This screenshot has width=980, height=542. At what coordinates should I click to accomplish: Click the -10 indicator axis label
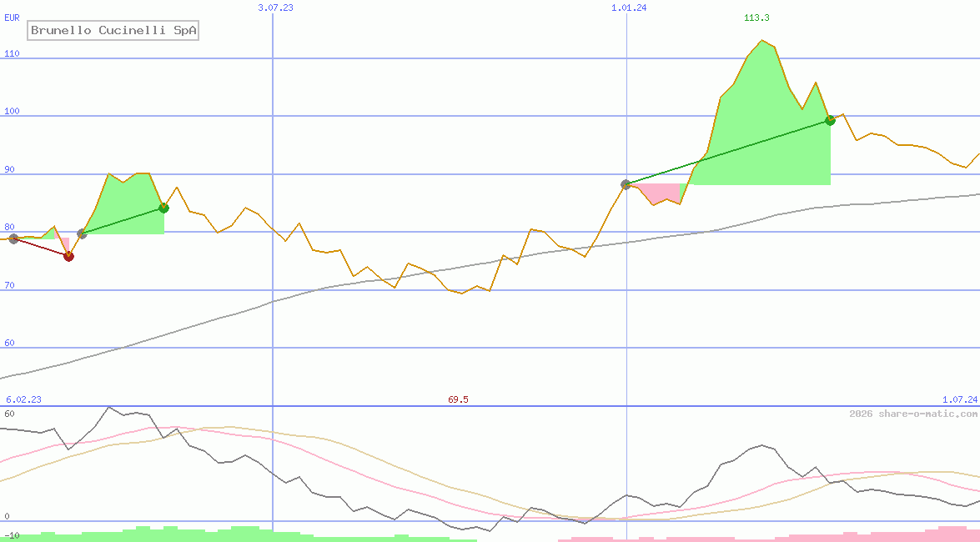click(12, 534)
